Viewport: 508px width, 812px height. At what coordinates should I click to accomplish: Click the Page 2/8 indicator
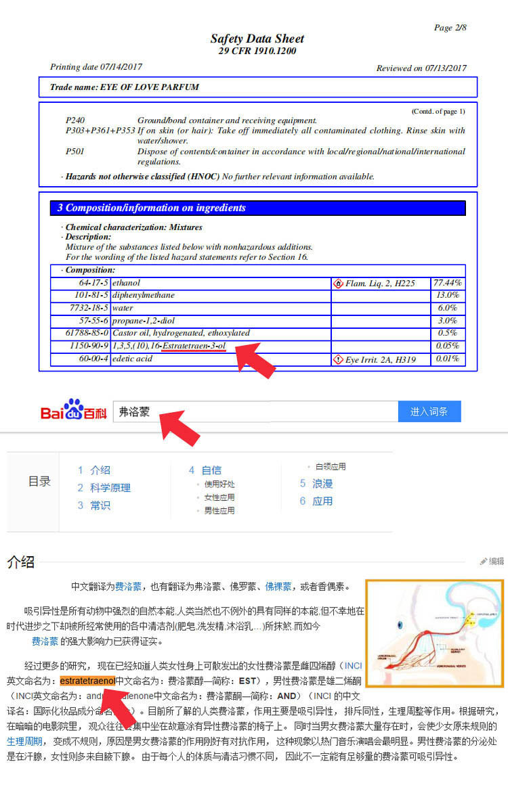point(450,28)
